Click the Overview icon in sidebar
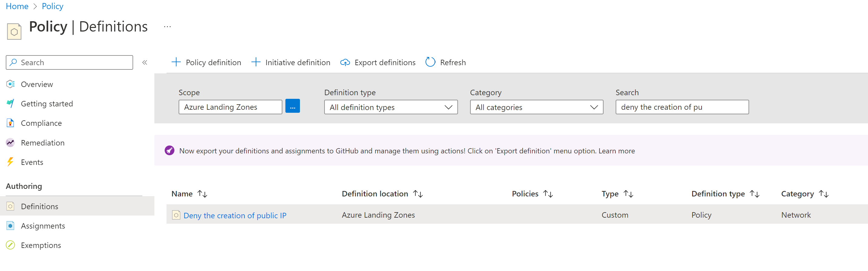 (x=10, y=84)
